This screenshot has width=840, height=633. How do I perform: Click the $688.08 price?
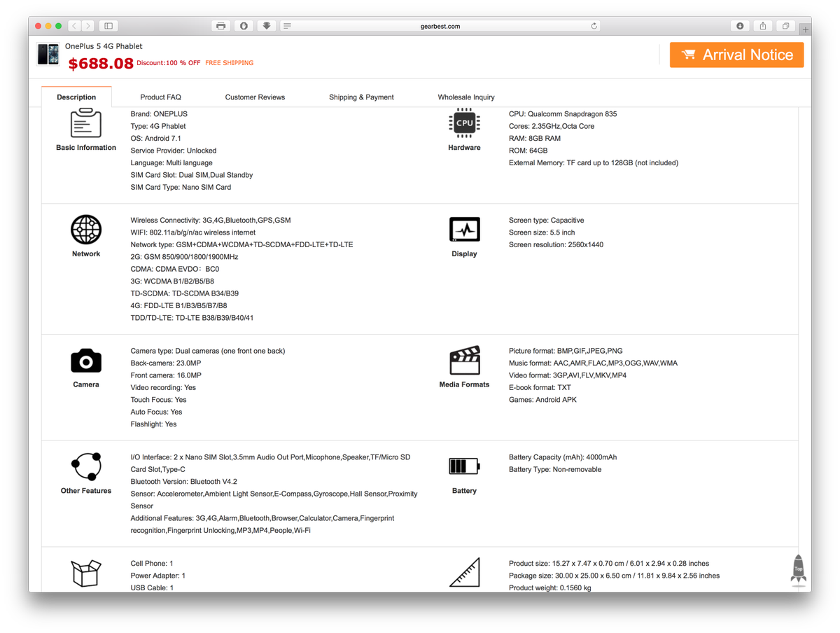(101, 63)
